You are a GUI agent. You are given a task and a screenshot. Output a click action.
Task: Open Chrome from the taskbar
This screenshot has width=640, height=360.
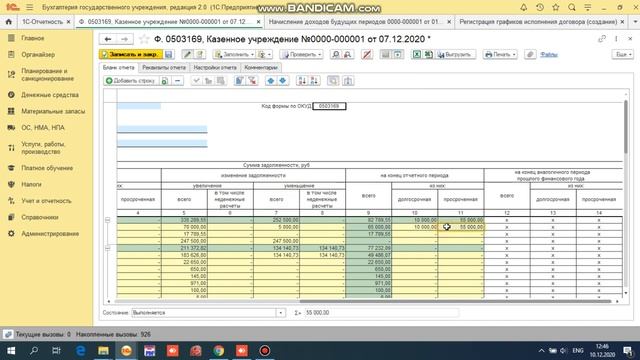(219, 351)
